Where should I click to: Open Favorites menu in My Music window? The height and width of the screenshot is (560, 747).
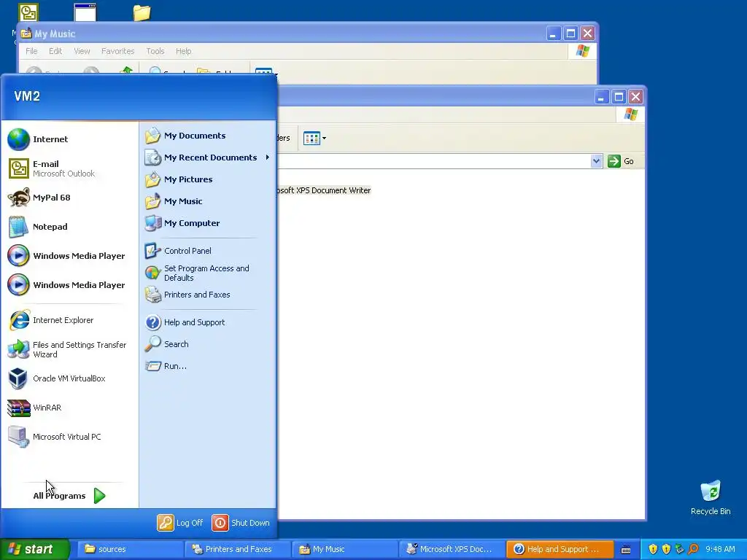click(x=117, y=51)
